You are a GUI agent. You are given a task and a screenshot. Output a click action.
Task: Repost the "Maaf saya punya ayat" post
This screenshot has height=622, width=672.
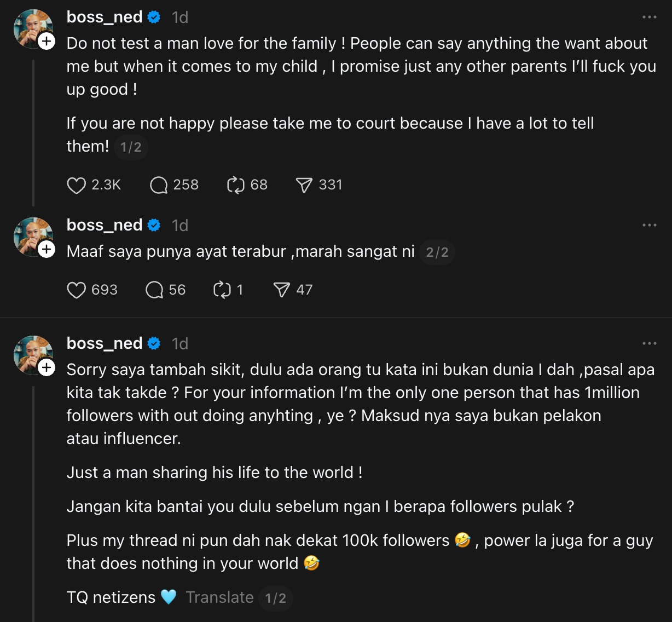coord(222,290)
